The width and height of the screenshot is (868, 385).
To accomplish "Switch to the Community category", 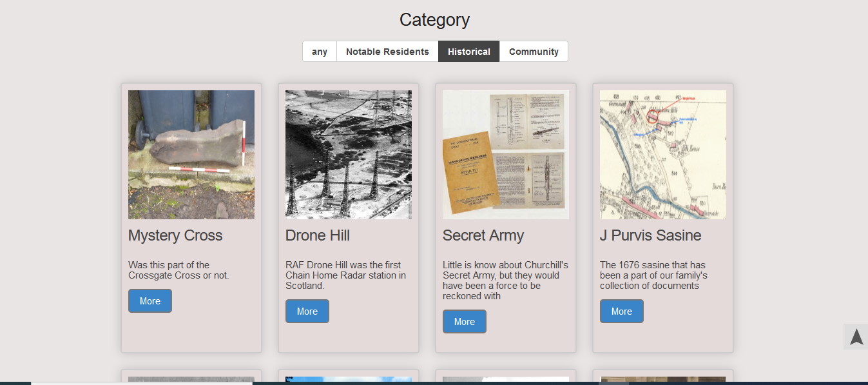I will tap(534, 52).
